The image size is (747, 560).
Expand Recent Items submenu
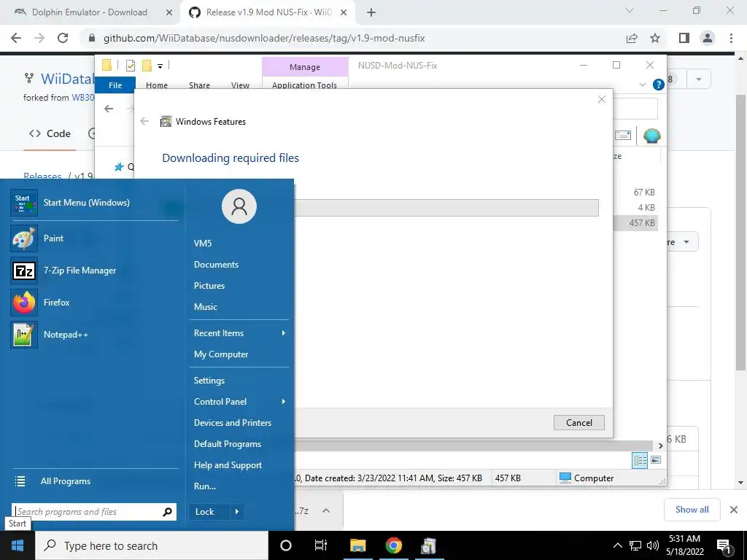pyautogui.click(x=284, y=332)
